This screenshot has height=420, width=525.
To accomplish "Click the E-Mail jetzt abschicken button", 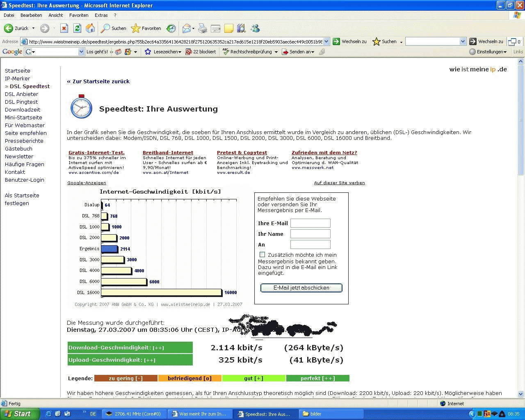I will (301, 288).
